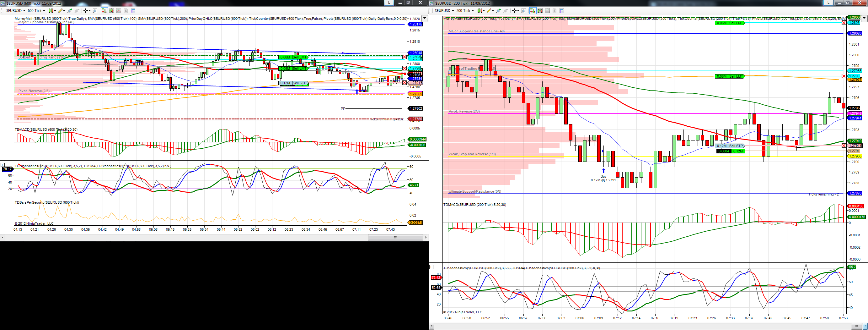This screenshot has height=330, width=868.
Task: Open the $EURUSD instrument dropdown in 200 Tick window
Action: click(453, 11)
